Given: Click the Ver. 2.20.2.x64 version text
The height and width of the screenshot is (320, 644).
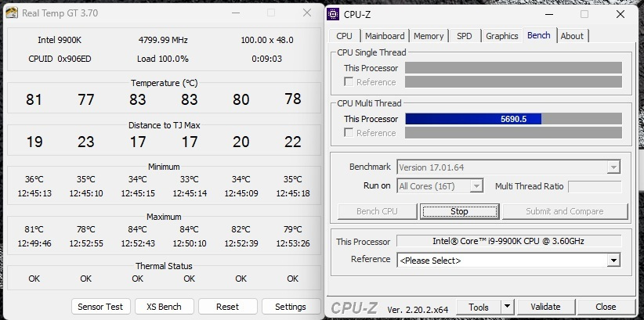Looking at the screenshot, I should (418, 309).
